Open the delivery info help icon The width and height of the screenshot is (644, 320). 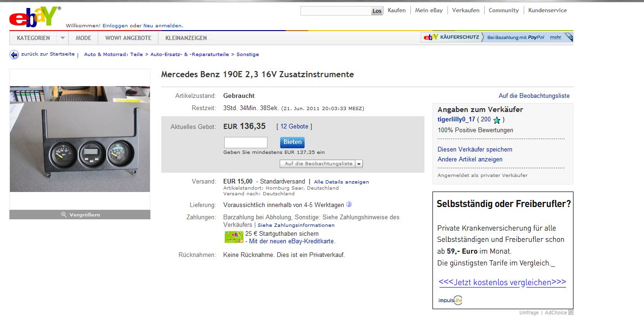(349, 205)
